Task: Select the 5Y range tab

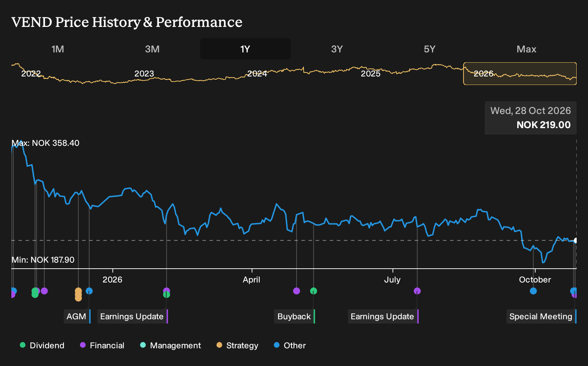Action: click(430, 49)
